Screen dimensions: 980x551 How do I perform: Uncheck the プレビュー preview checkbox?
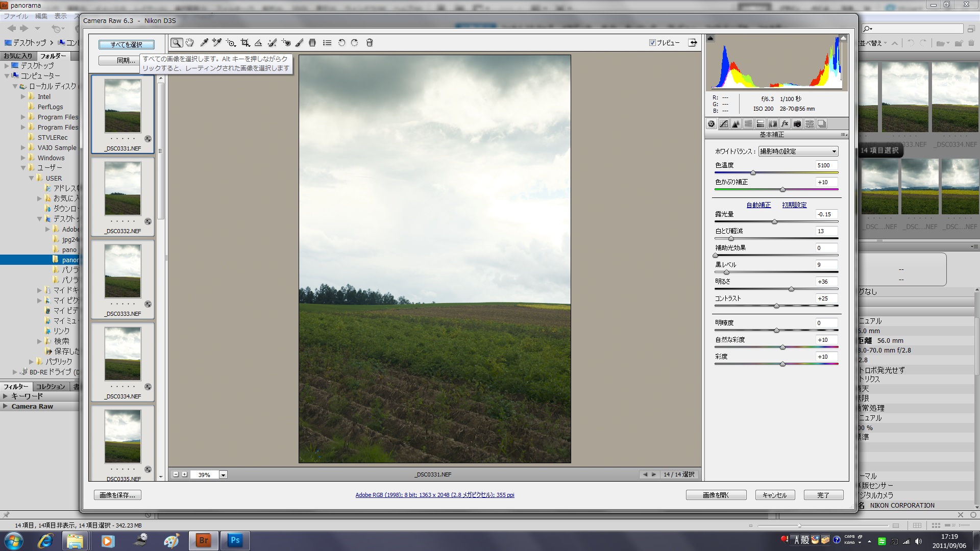652,43
